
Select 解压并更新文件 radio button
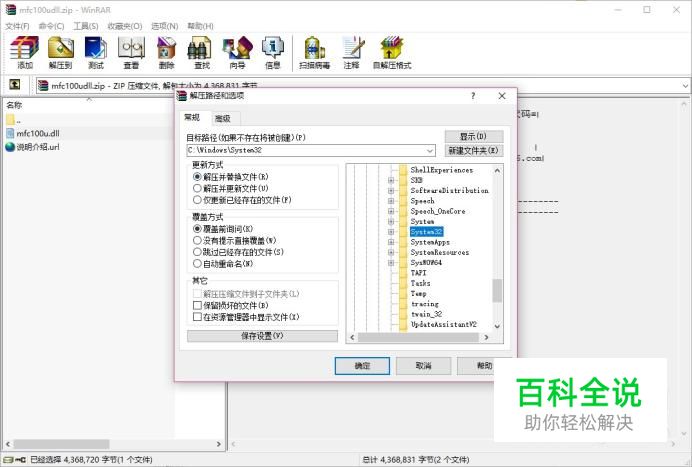[197, 188]
